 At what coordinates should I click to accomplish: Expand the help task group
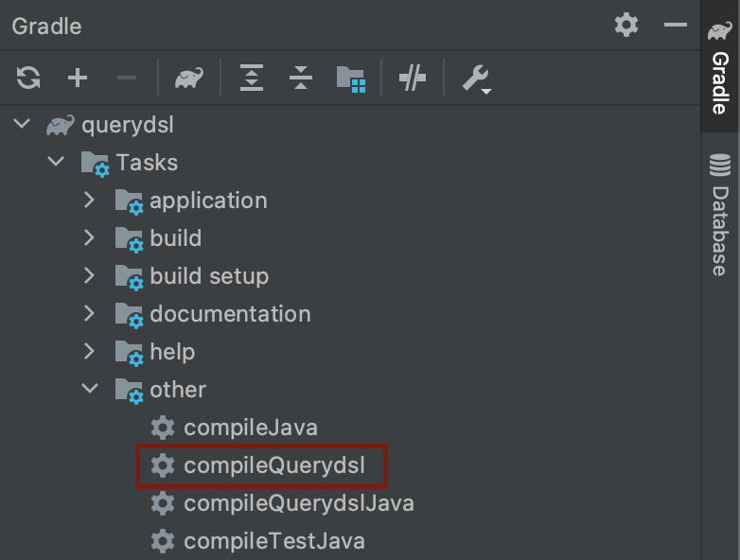89,351
